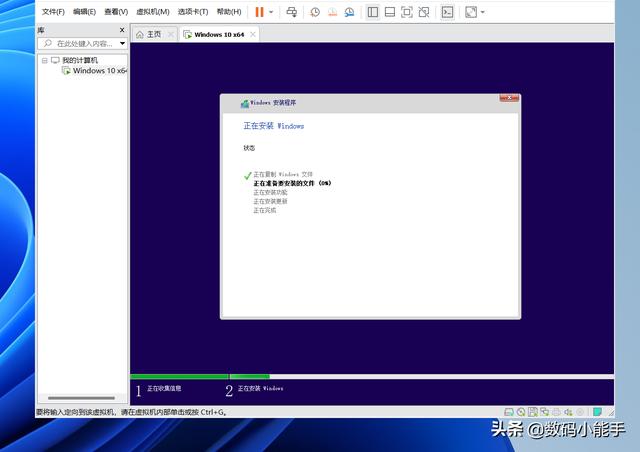Click the library panel horizontal scrollbar
The width and height of the screenshot is (640, 452).
click(81, 398)
